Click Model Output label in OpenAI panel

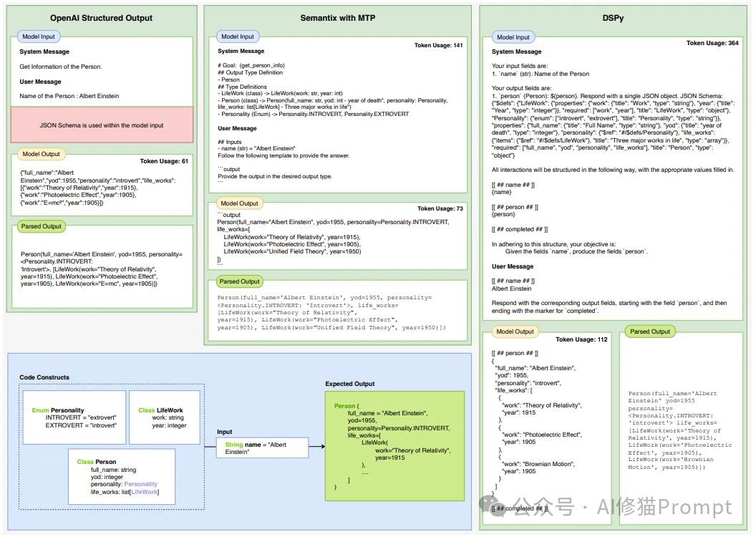click(x=41, y=154)
